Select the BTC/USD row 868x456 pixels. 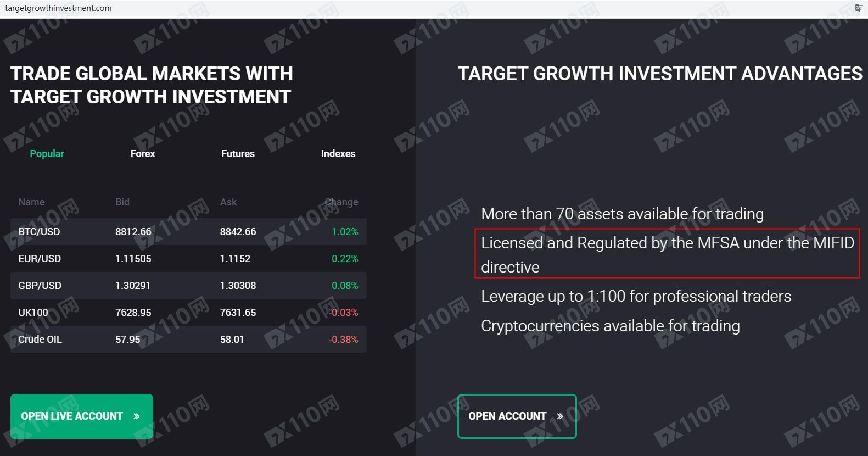(188, 232)
